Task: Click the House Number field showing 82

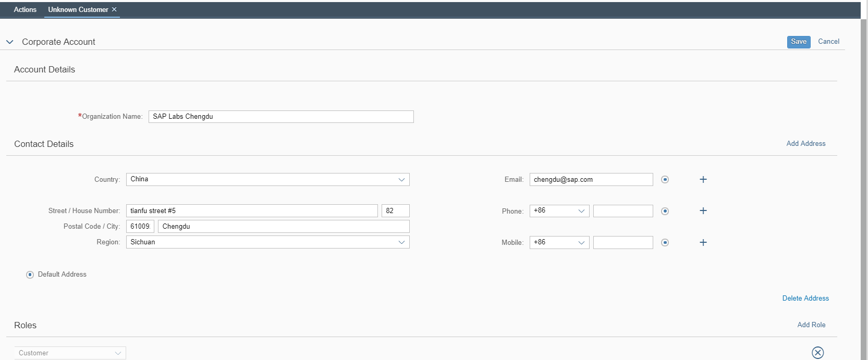Action: click(x=396, y=210)
